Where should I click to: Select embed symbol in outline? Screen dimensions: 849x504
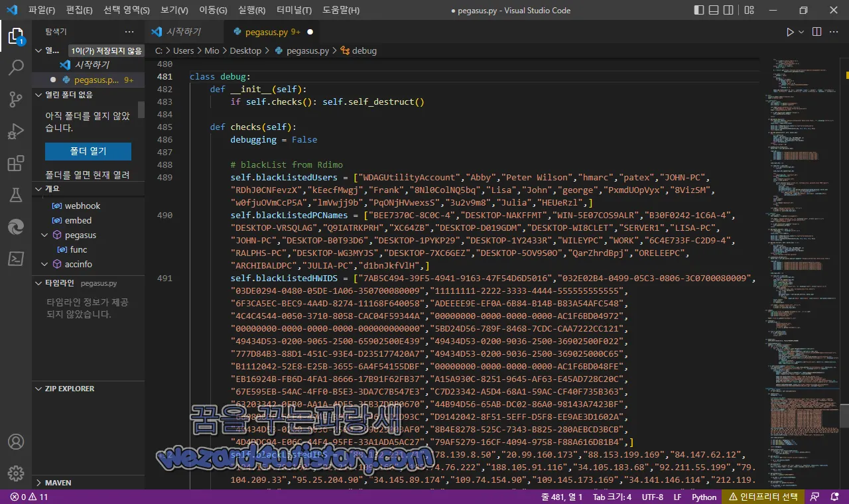pyautogui.click(x=78, y=220)
